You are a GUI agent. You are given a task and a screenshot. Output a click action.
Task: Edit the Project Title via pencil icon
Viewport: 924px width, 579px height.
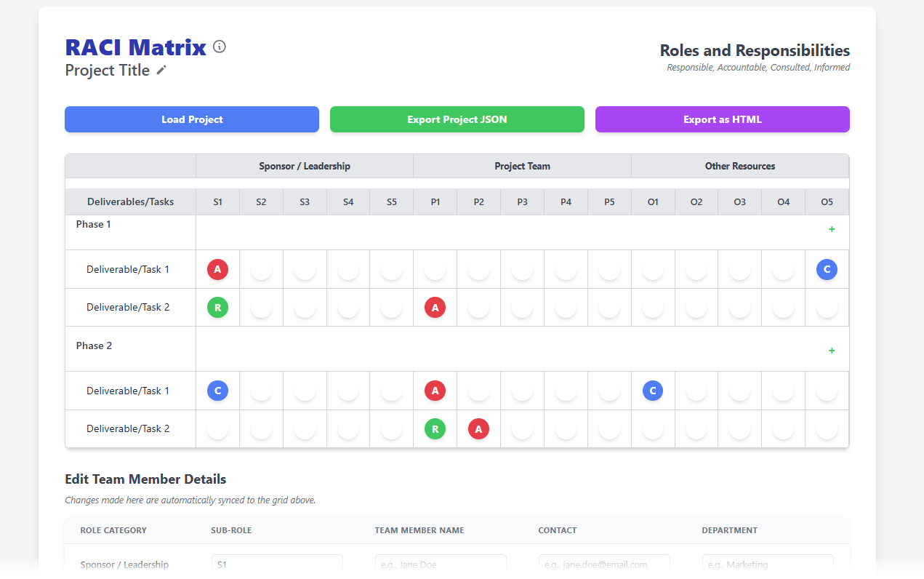161,70
